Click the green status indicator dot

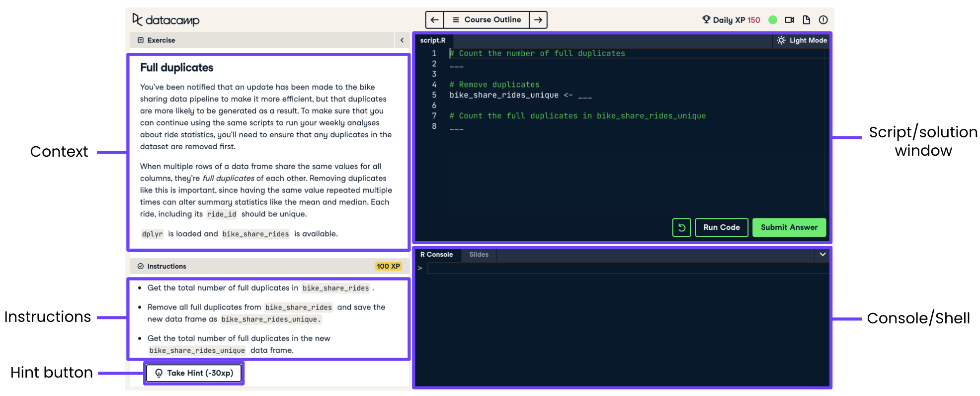click(x=773, y=20)
